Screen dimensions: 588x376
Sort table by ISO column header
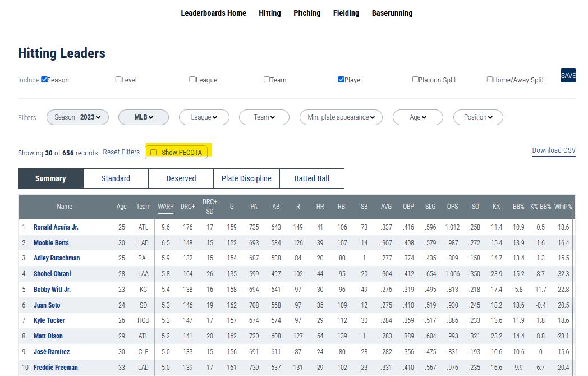coord(474,207)
